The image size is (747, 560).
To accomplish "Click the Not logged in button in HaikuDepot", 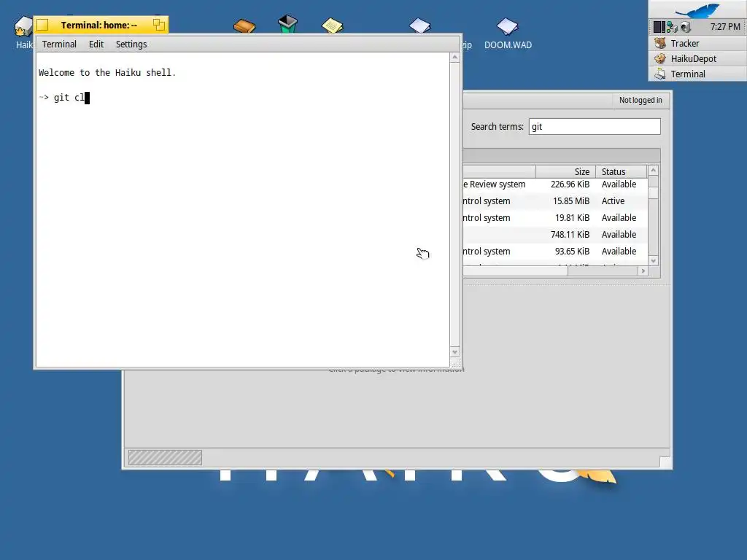I will click(x=640, y=100).
